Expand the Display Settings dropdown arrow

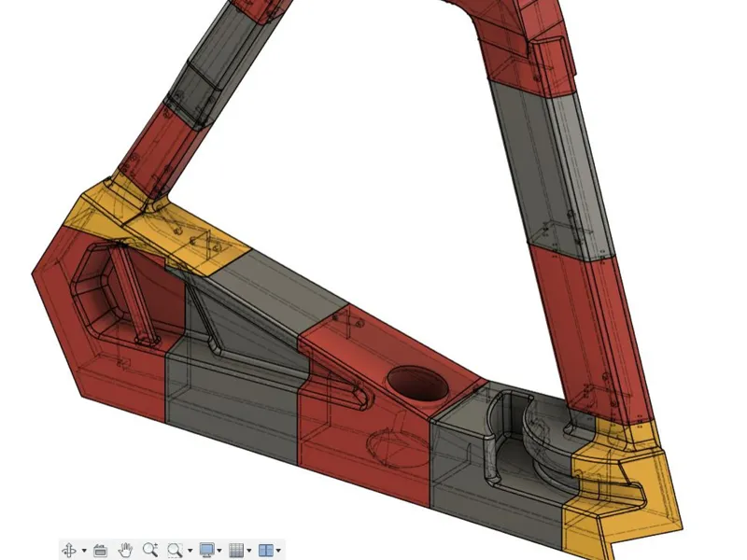[219, 551]
